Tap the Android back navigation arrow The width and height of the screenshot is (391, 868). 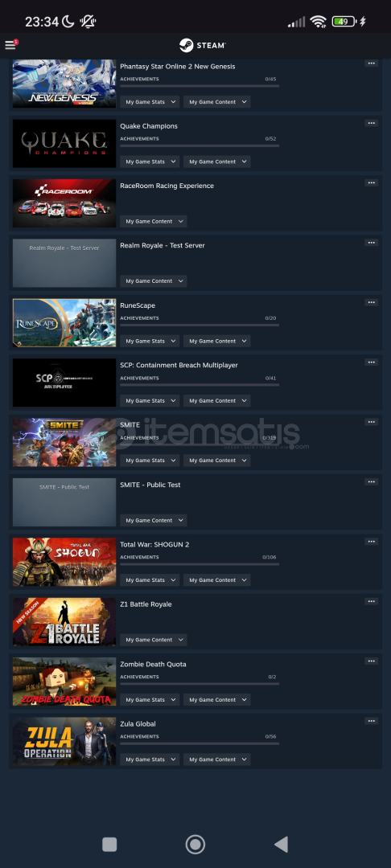(282, 844)
